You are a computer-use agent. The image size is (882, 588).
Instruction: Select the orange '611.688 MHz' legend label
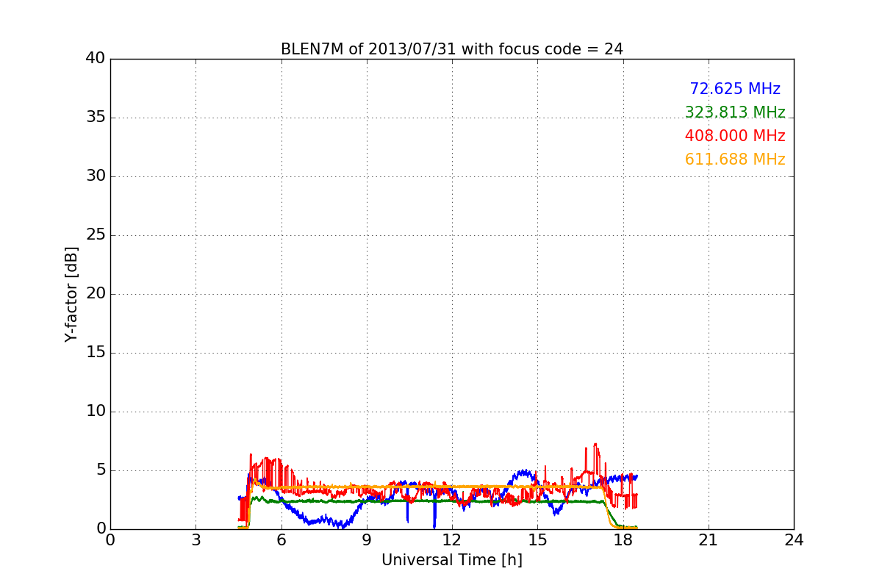[x=735, y=159]
